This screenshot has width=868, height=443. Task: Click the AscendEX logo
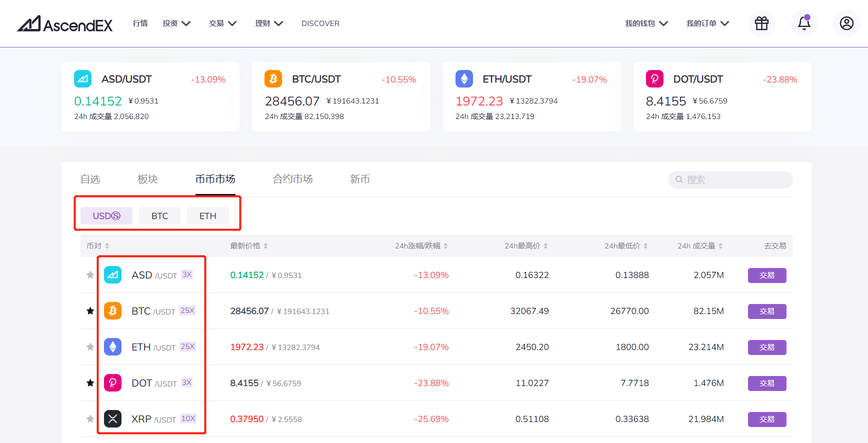click(x=65, y=23)
